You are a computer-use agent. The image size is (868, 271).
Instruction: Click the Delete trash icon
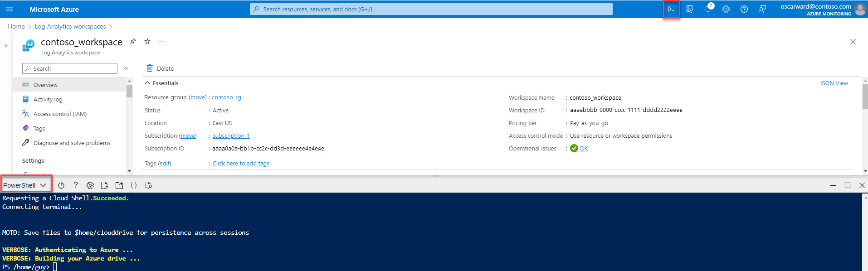pos(150,68)
